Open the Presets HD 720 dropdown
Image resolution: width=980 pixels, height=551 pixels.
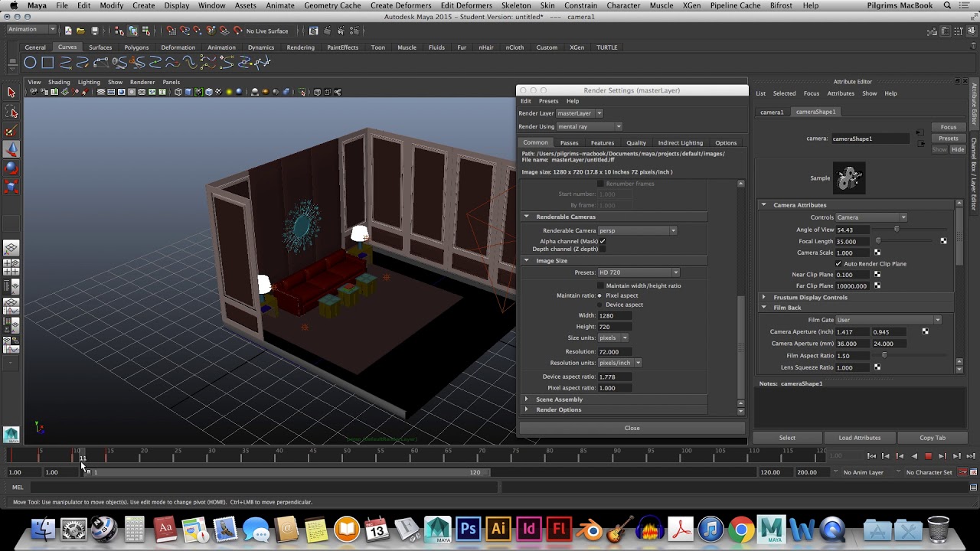[639, 272]
